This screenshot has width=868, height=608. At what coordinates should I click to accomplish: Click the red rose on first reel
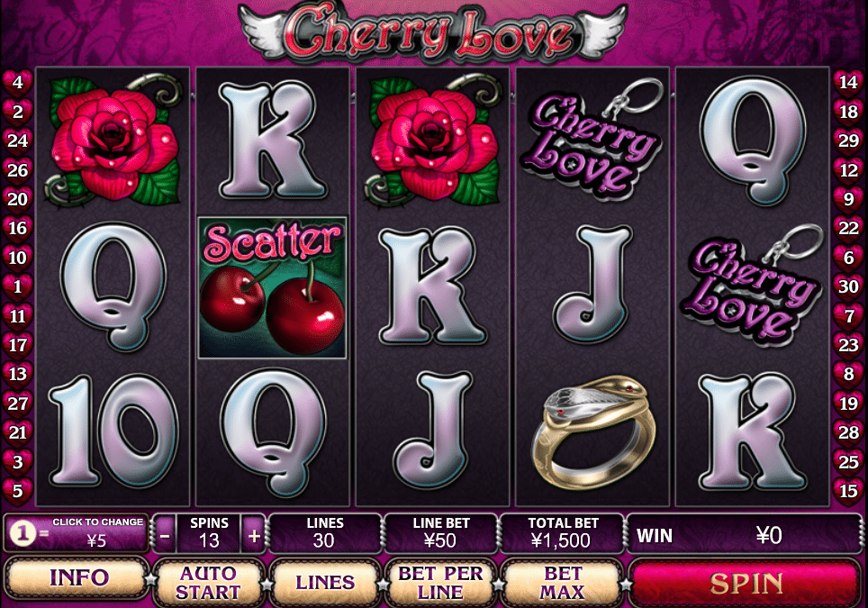(115, 141)
